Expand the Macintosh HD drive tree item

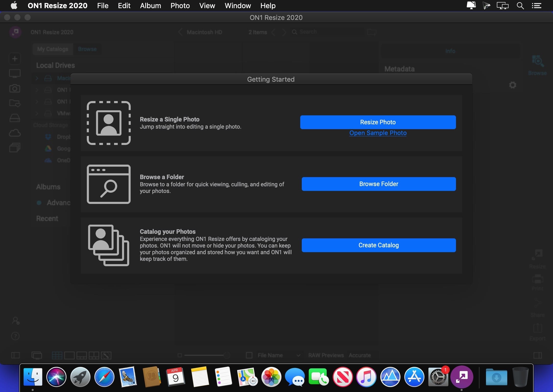[37, 78]
